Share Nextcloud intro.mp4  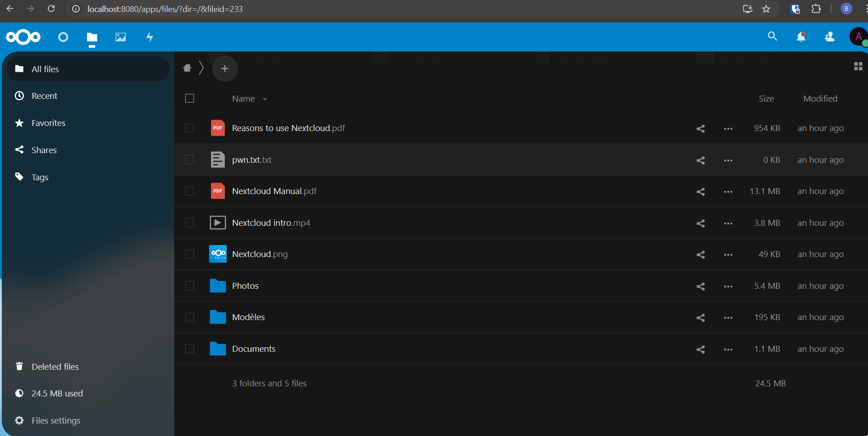(x=701, y=223)
